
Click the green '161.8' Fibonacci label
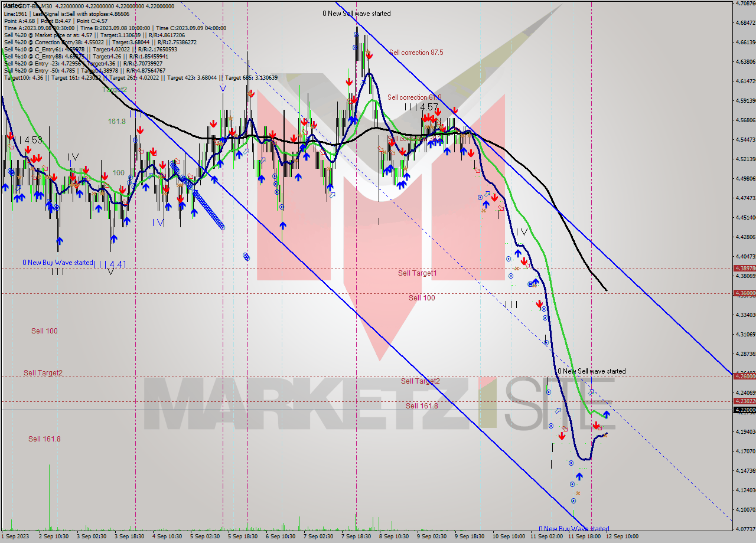pyautogui.click(x=116, y=121)
